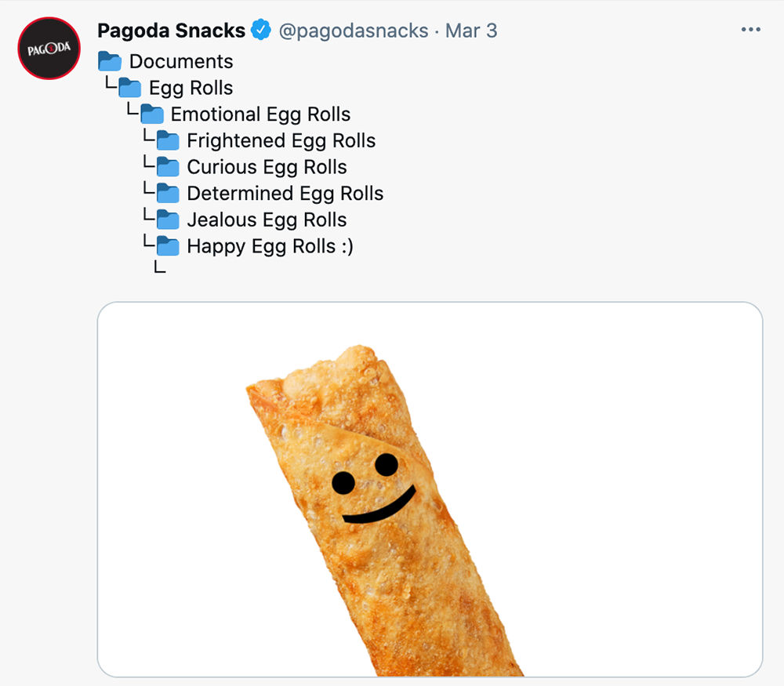The image size is (784, 686).
Task: Click the "Documents" text label
Action: (x=181, y=61)
